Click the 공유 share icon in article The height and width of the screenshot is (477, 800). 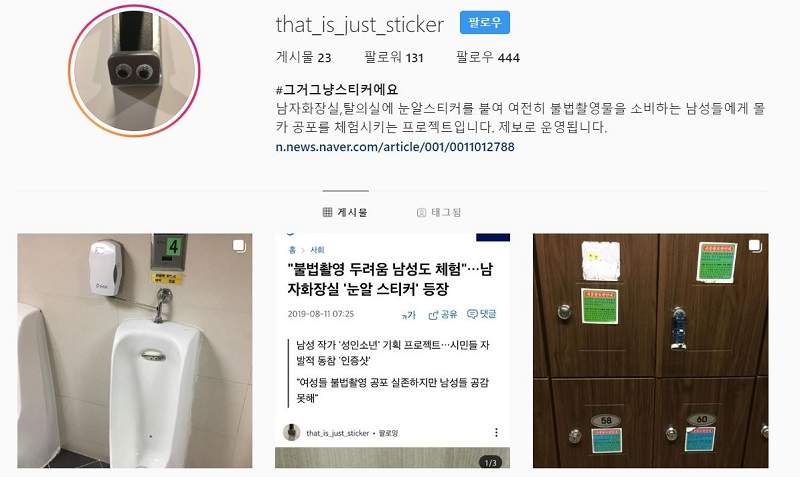(443, 314)
